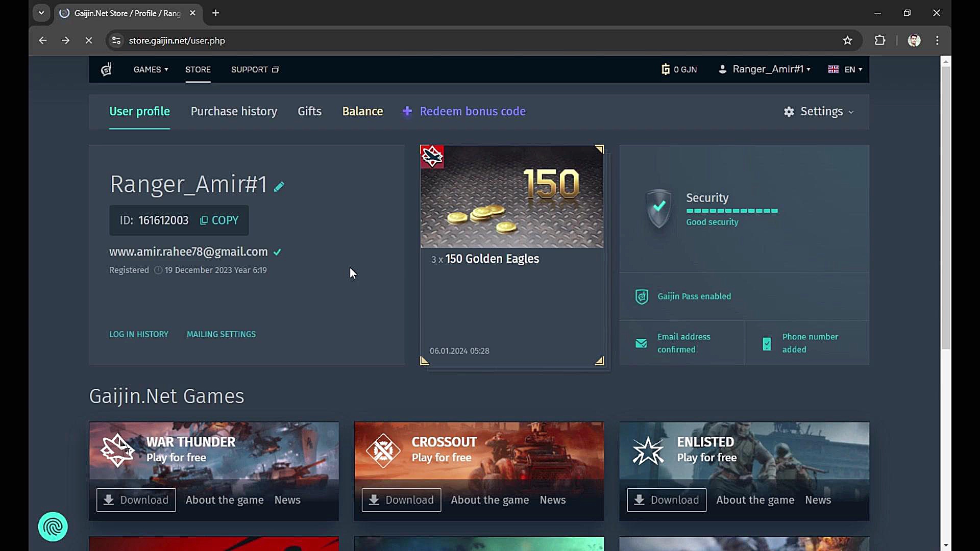Click Good security status text

click(712, 222)
